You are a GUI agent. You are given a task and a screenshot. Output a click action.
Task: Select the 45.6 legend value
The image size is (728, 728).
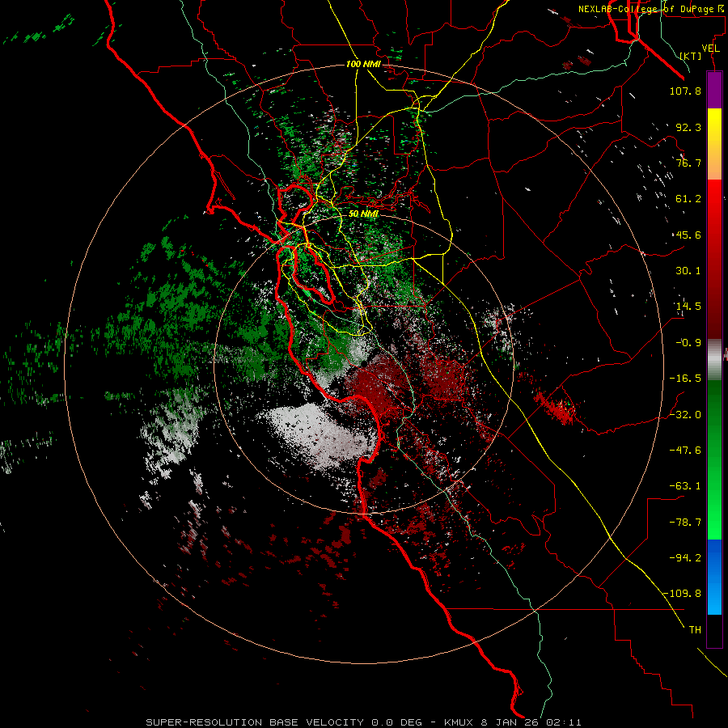[x=688, y=235]
